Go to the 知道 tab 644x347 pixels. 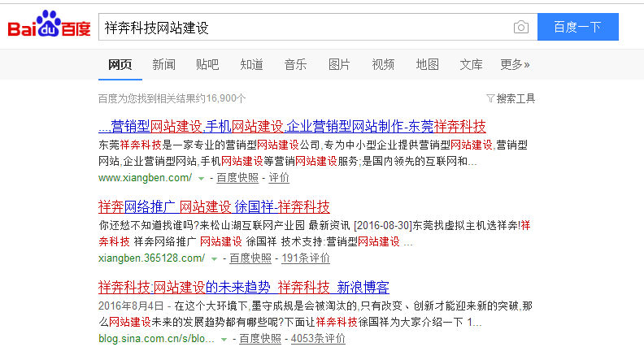pyautogui.click(x=251, y=64)
